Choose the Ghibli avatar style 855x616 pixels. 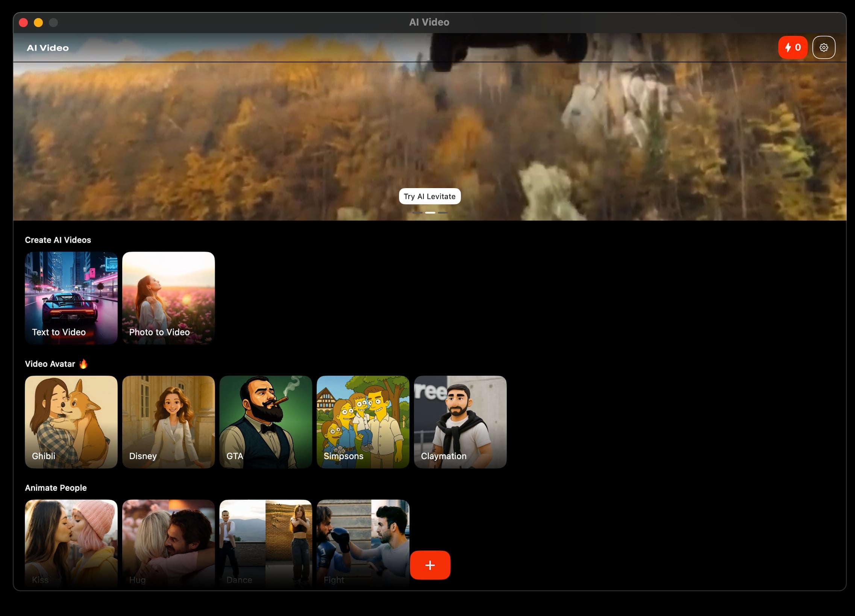coord(71,422)
